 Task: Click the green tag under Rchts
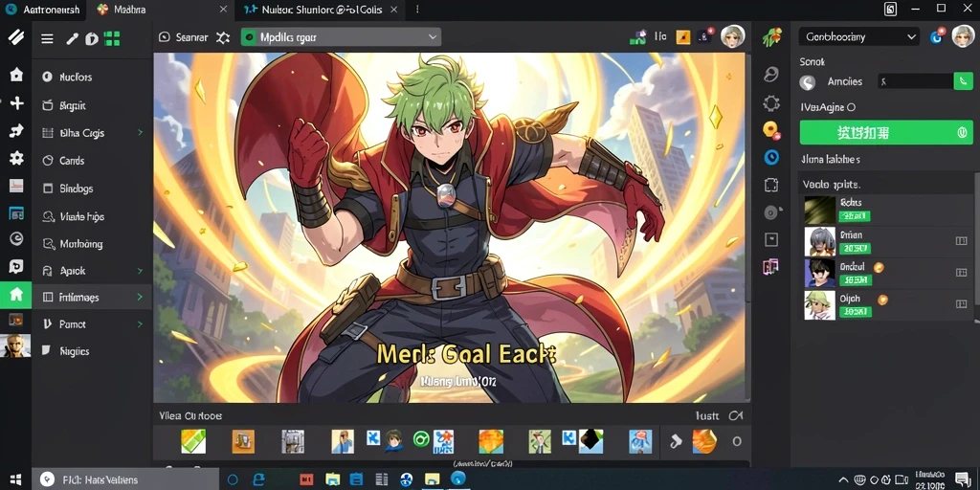tap(854, 216)
